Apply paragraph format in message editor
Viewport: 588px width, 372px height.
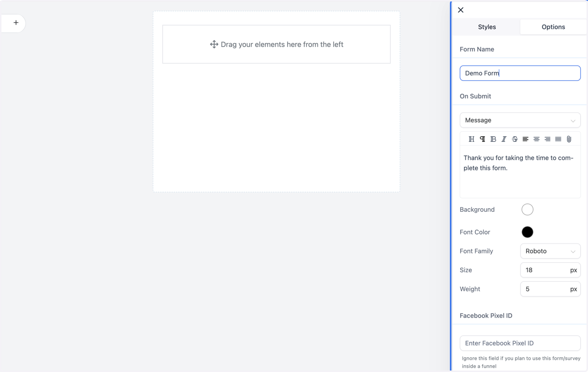coord(482,139)
